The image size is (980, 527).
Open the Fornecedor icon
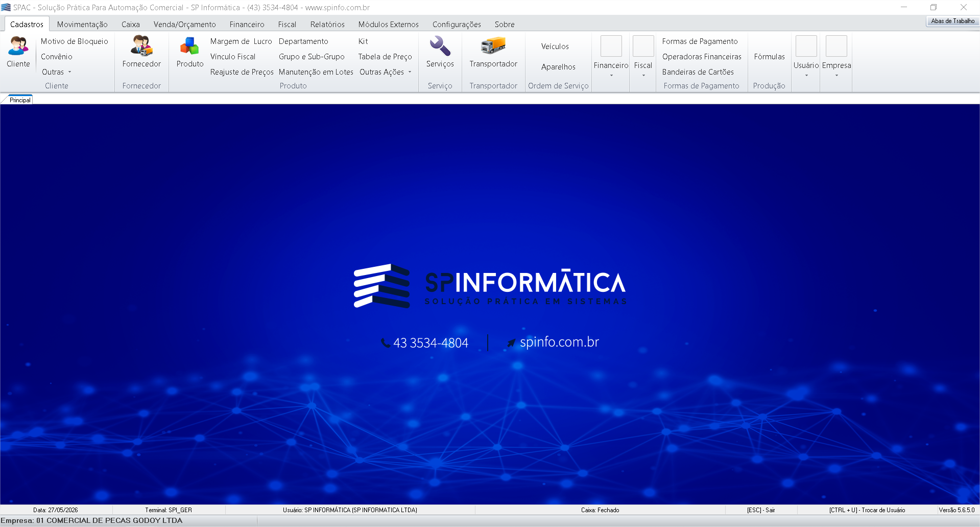(x=141, y=46)
